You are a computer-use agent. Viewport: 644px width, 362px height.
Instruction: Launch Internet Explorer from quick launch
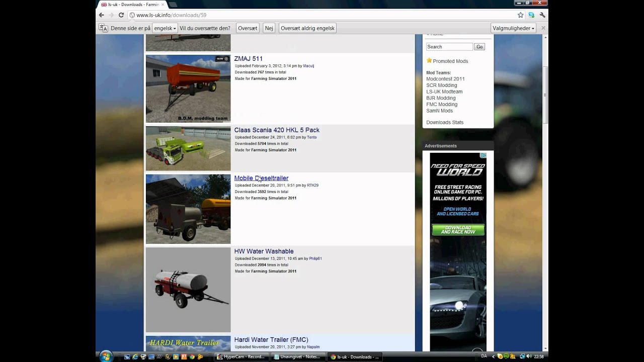click(135, 357)
